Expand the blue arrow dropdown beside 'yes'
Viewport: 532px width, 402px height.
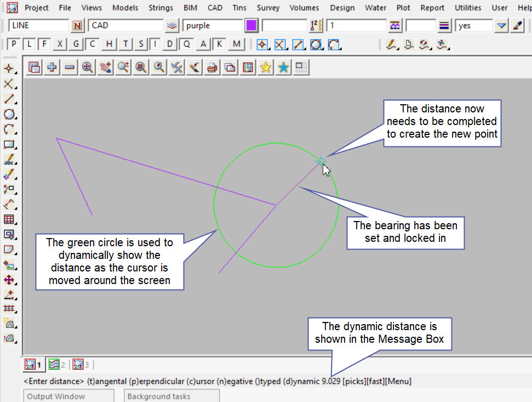click(501, 26)
